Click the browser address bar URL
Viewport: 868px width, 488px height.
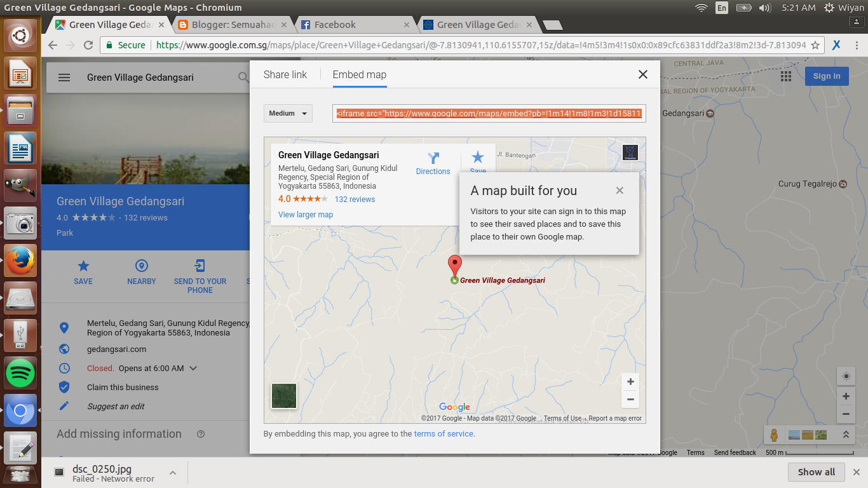pyautogui.click(x=481, y=45)
